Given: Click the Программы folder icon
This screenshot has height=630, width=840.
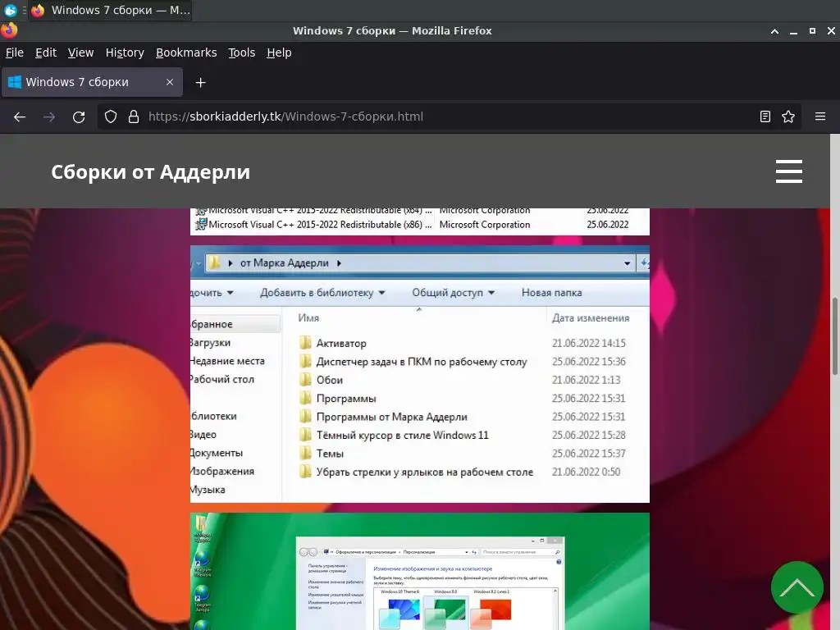Looking at the screenshot, I should pyautogui.click(x=305, y=398).
